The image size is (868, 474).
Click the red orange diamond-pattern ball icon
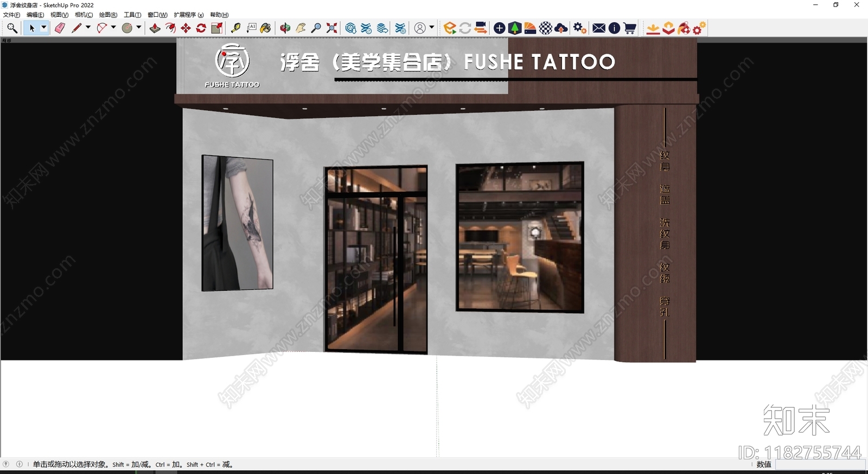pos(684,28)
